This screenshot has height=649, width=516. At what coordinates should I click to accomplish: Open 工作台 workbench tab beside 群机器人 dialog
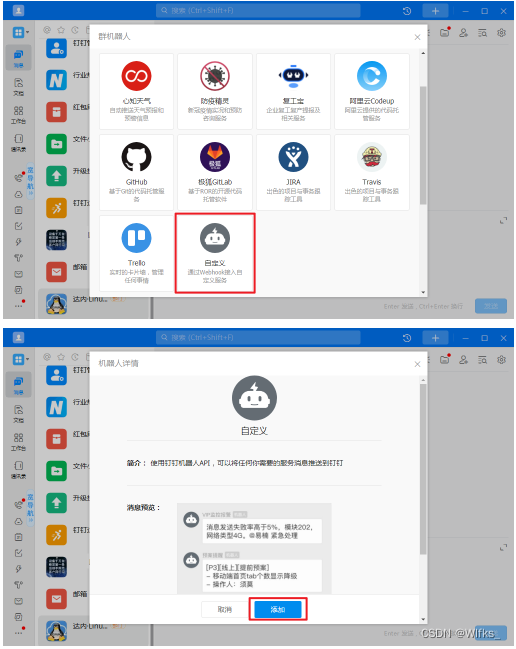coord(18,115)
